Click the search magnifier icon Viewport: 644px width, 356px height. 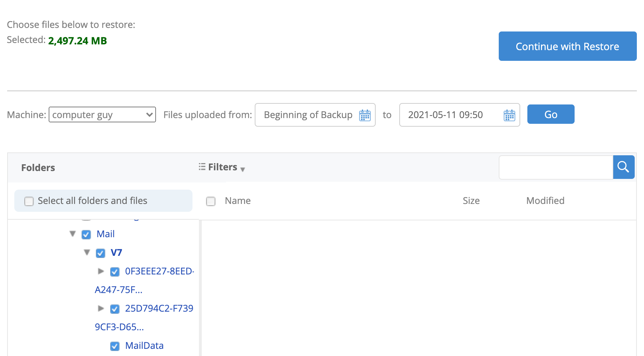(624, 167)
